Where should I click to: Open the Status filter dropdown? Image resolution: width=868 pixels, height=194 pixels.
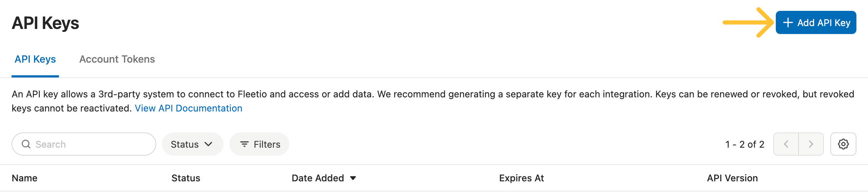point(185,144)
